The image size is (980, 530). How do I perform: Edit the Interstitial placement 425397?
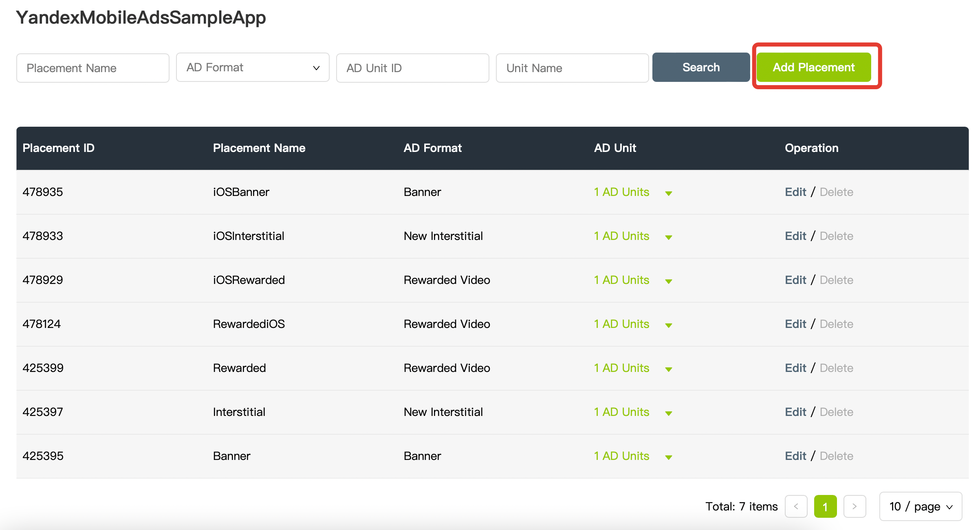point(795,412)
